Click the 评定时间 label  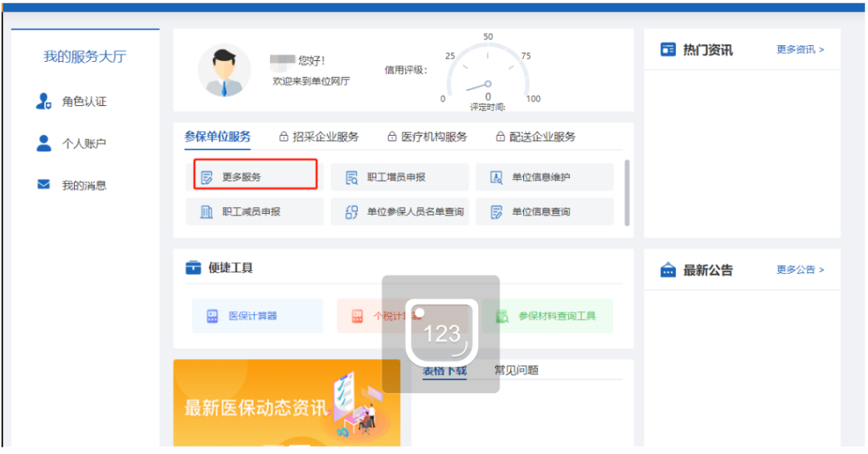488,107
